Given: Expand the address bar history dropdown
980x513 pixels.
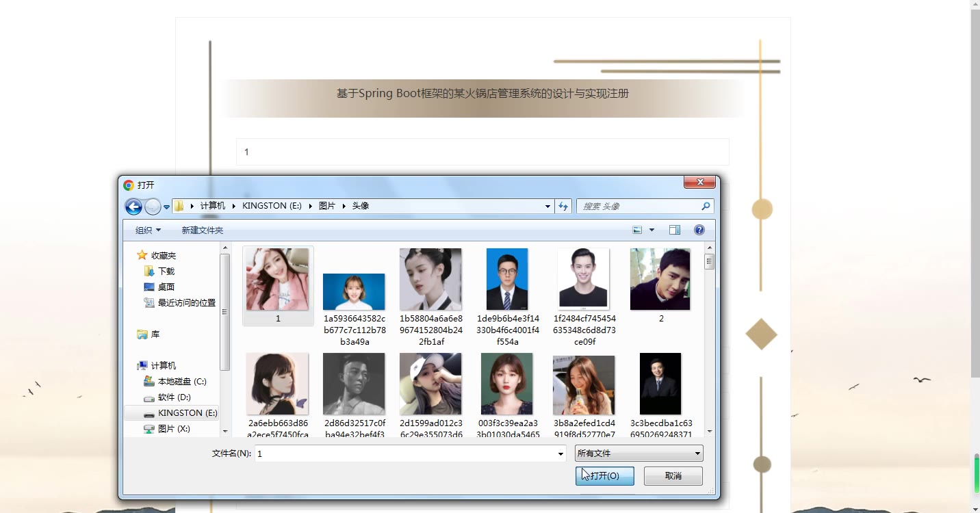Looking at the screenshot, I should (x=547, y=207).
